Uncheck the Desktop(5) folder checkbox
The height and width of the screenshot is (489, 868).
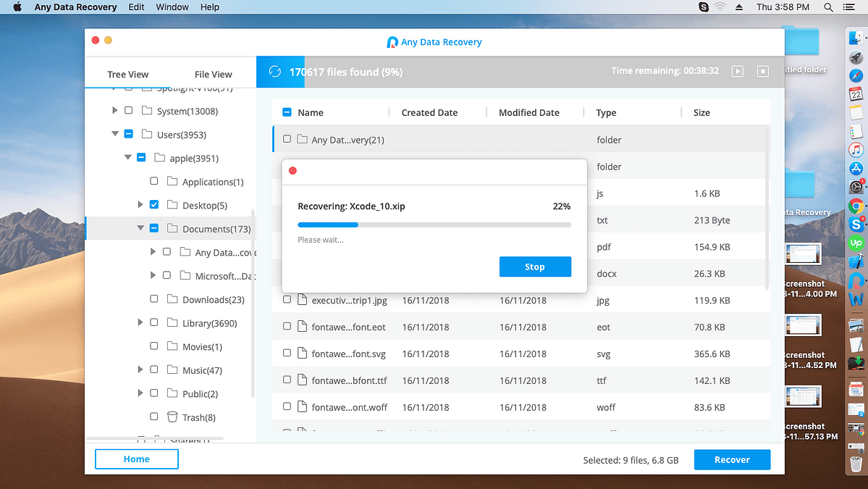coord(154,205)
